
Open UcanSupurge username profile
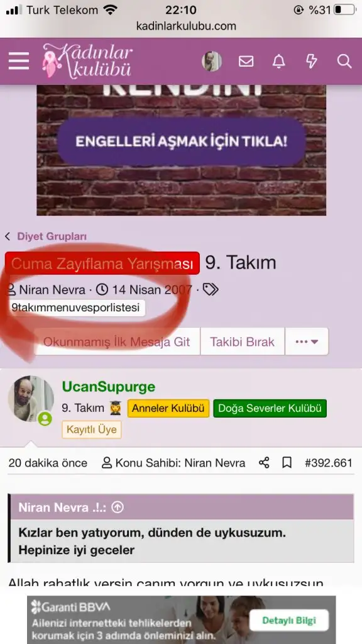[109, 387]
